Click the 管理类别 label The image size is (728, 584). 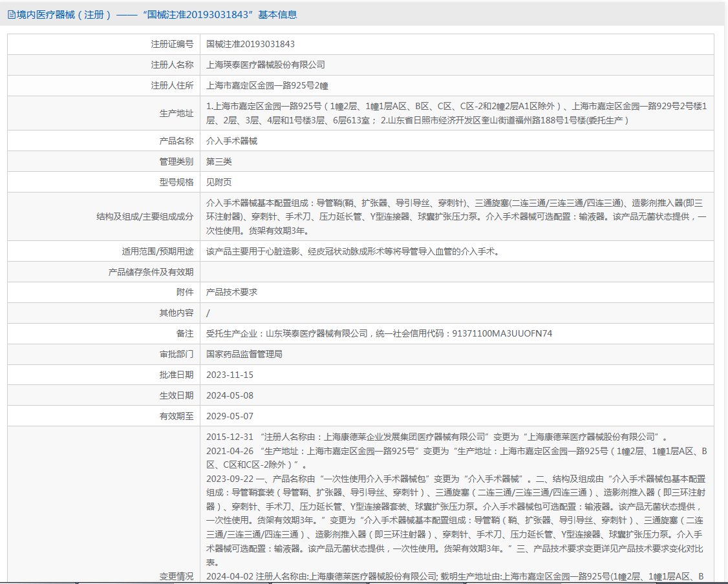tap(177, 162)
